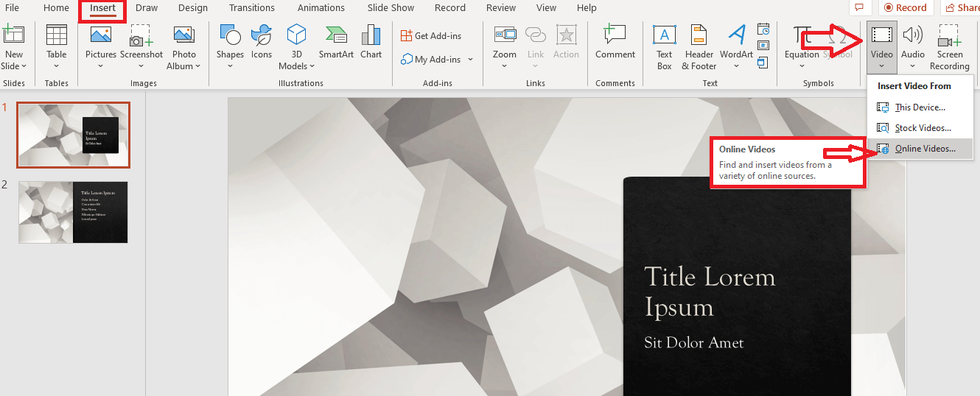Start Screen Recording from the ribbon
This screenshot has height=396, width=980.
click(949, 47)
